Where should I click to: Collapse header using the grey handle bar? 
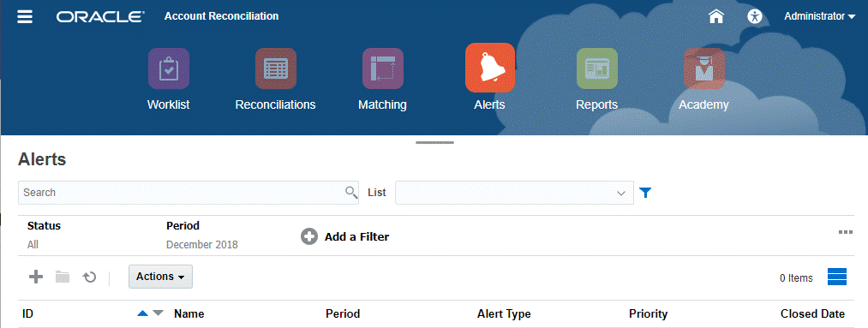tap(434, 143)
